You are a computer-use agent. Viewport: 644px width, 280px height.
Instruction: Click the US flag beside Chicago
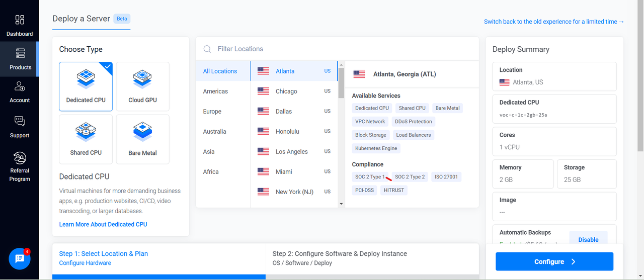click(263, 91)
